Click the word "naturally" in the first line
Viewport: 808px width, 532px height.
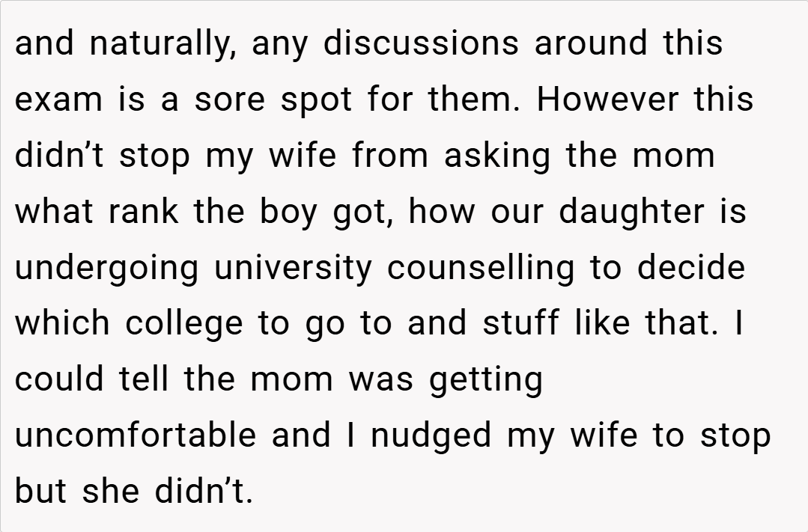click(x=162, y=44)
